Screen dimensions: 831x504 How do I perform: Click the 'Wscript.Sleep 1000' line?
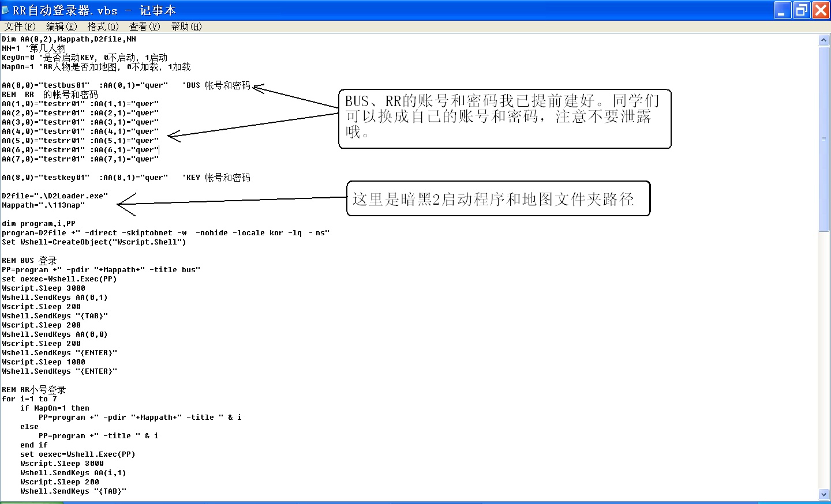pos(43,362)
